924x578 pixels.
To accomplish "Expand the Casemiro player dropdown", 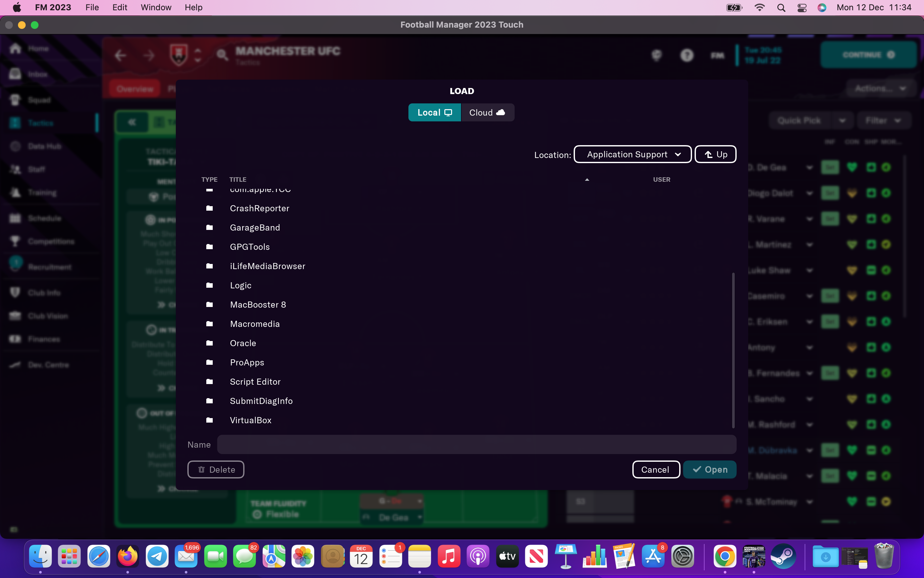I will pyautogui.click(x=809, y=296).
